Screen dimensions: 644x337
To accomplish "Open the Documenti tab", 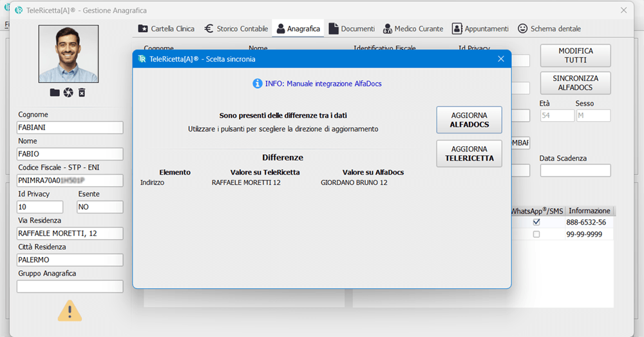I will (352, 28).
